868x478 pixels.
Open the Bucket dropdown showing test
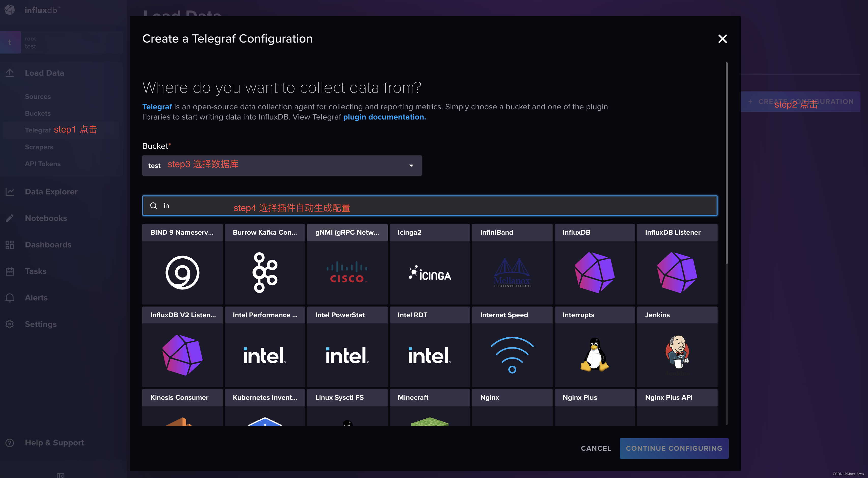pos(282,165)
